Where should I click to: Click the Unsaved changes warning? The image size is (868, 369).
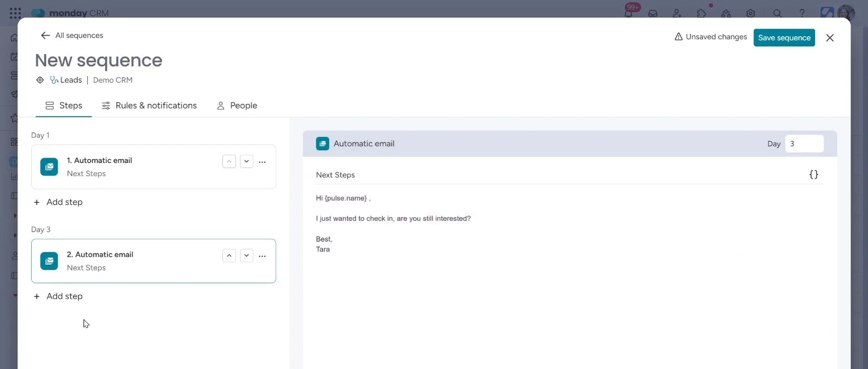710,37
